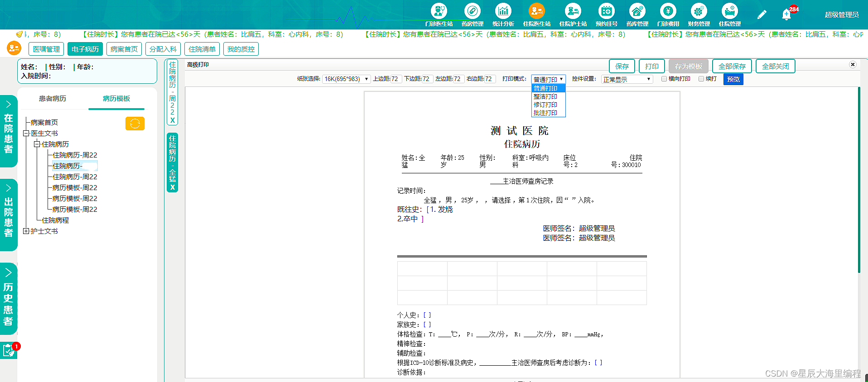Open notification bell with 284 badge
868x382 pixels.
[786, 14]
